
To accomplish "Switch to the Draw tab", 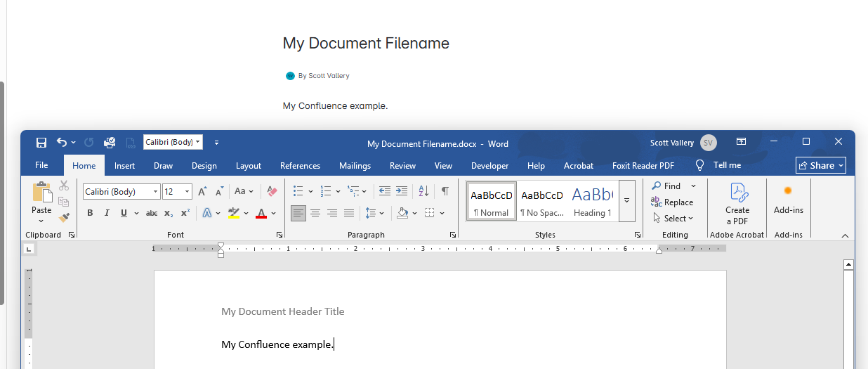I will [163, 166].
